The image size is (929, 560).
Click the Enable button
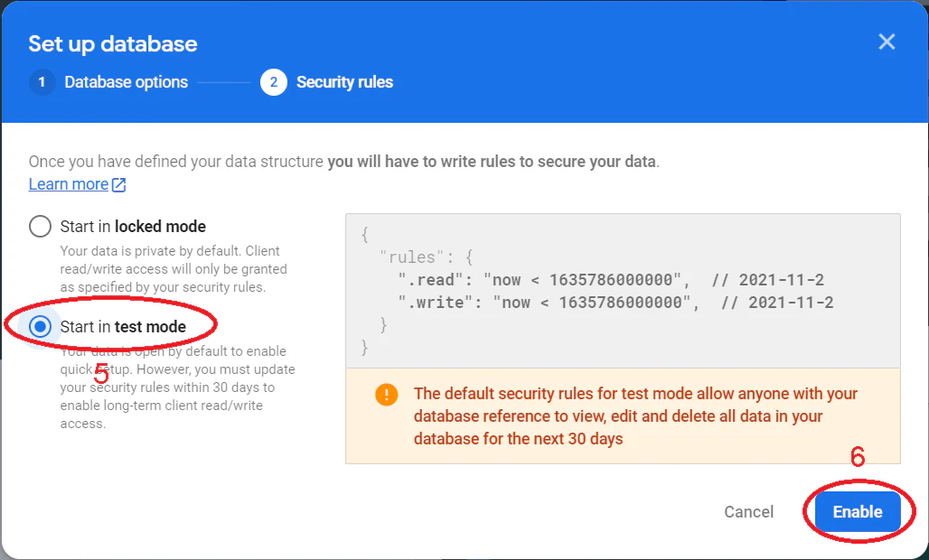tap(858, 511)
